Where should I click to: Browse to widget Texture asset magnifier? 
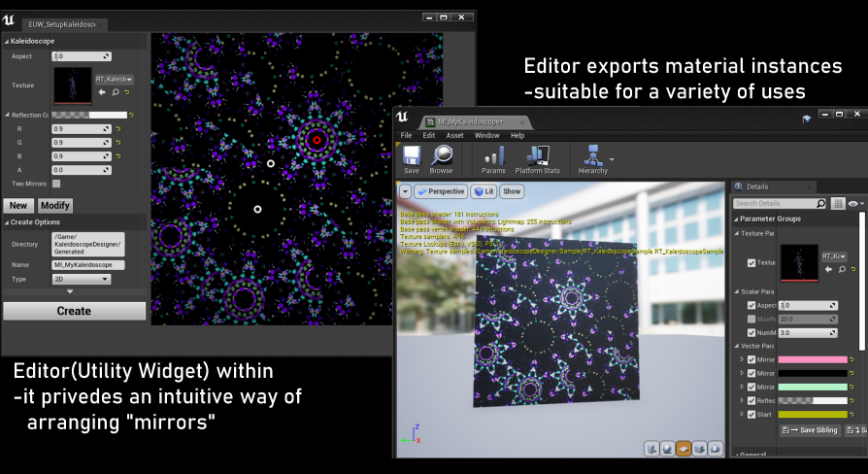(x=116, y=92)
